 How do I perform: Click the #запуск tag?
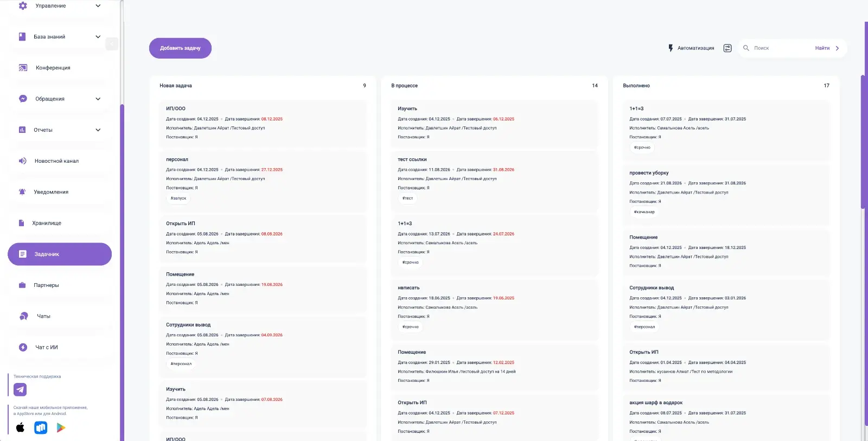(178, 199)
